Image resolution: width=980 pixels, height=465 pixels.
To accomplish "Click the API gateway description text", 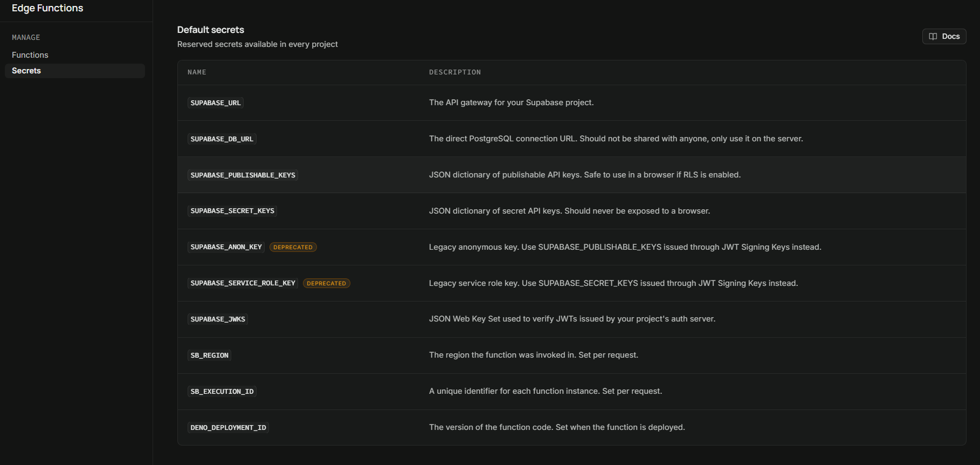I will pyautogui.click(x=512, y=102).
